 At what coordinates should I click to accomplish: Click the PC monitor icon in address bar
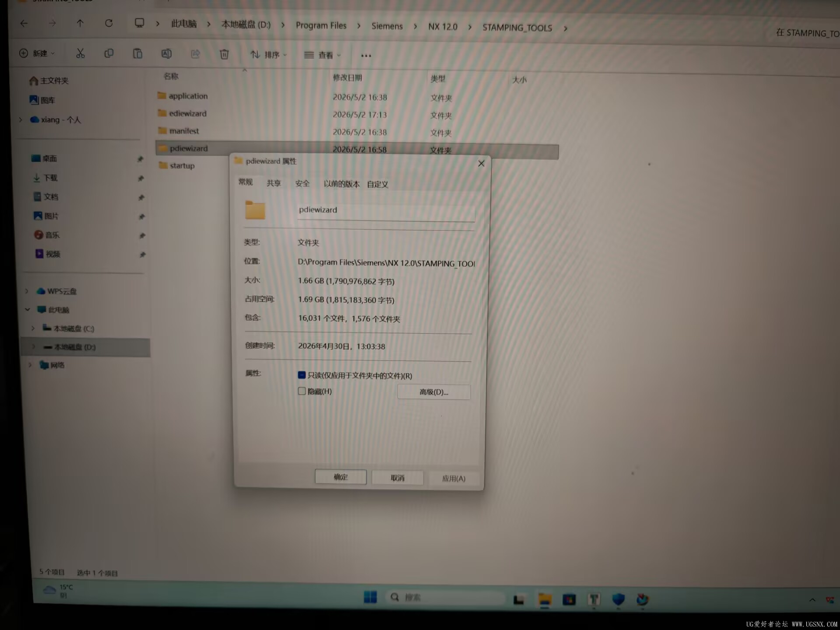(x=140, y=23)
